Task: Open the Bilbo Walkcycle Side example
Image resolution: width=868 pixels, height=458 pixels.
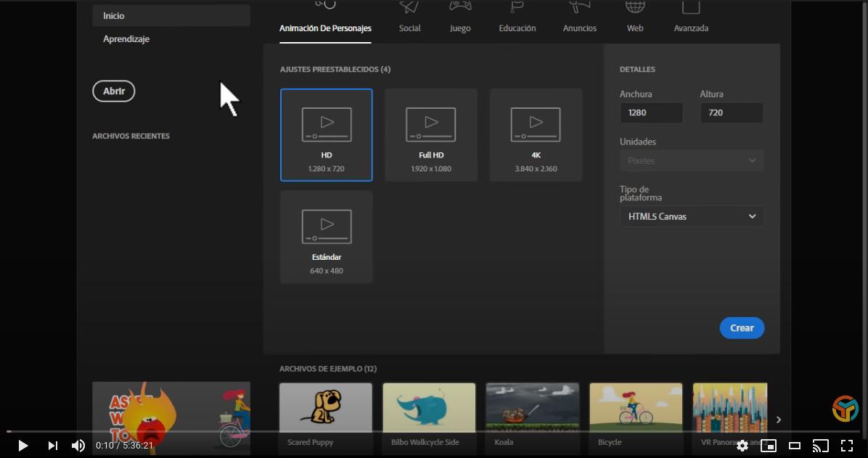Action: (429, 418)
